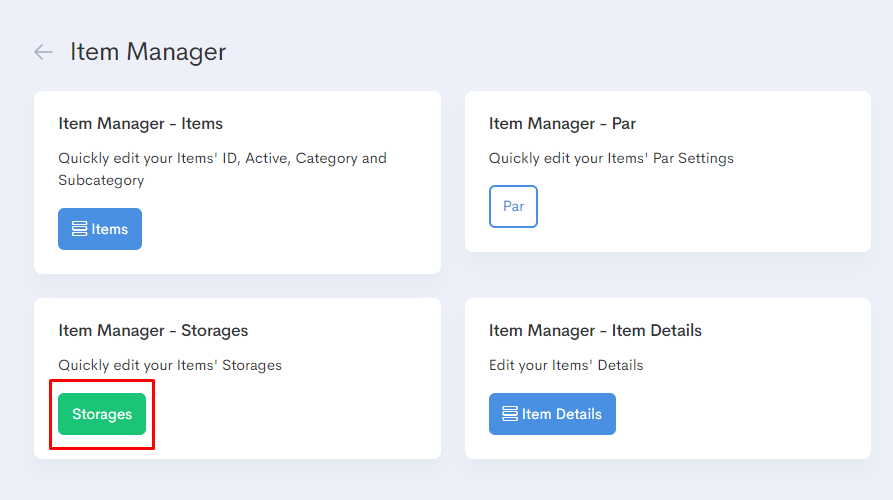Select the "Item Manager - Item Details" heading
893x500 pixels.
click(x=595, y=330)
